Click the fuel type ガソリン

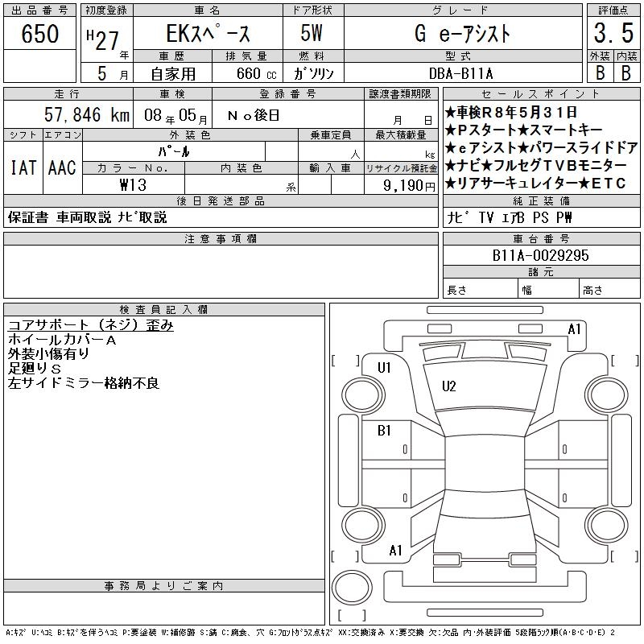click(x=313, y=73)
